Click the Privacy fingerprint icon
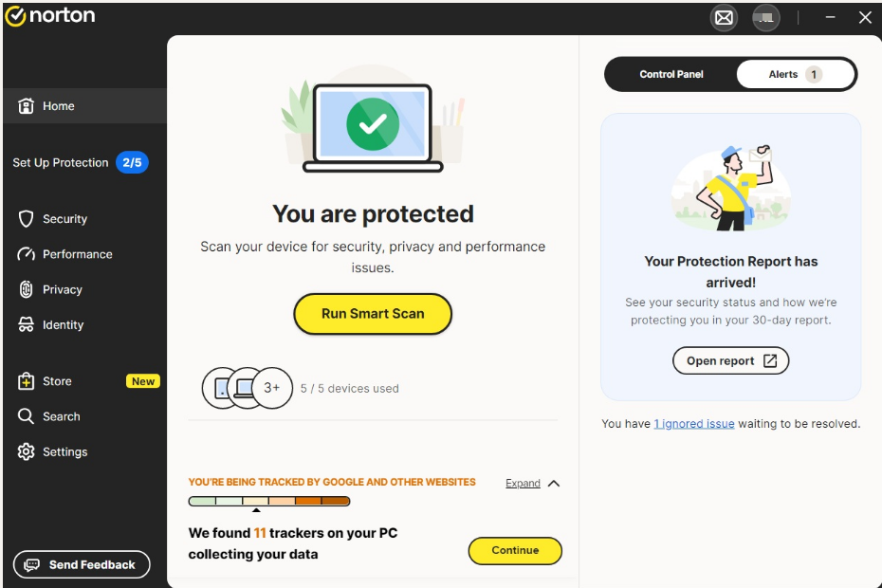 tap(27, 289)
